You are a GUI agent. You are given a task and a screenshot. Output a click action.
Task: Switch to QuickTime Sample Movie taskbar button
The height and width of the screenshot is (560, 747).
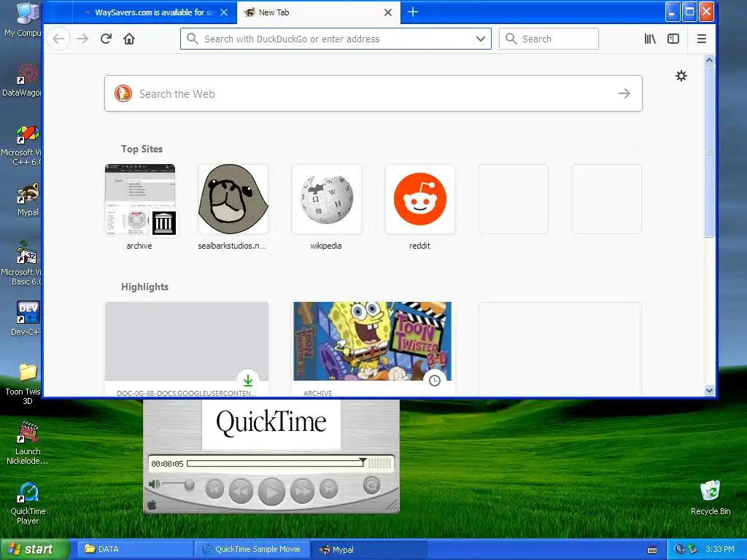click(252, 549)
